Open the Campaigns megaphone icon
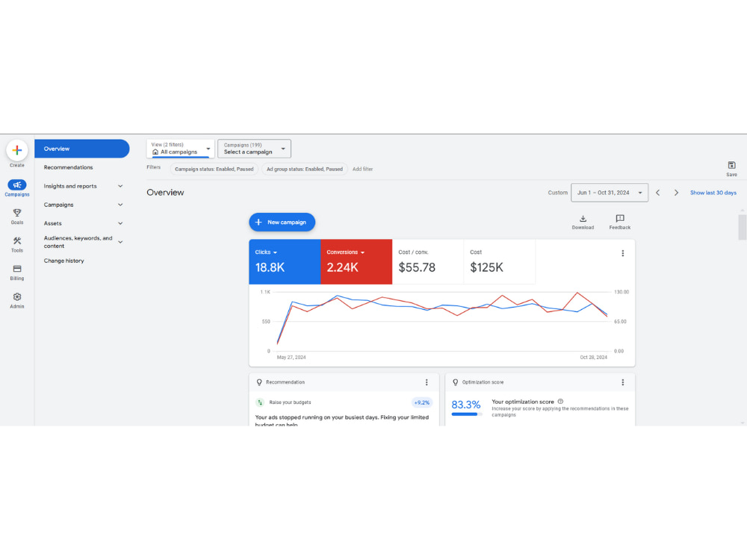 (x=17, y=184)
